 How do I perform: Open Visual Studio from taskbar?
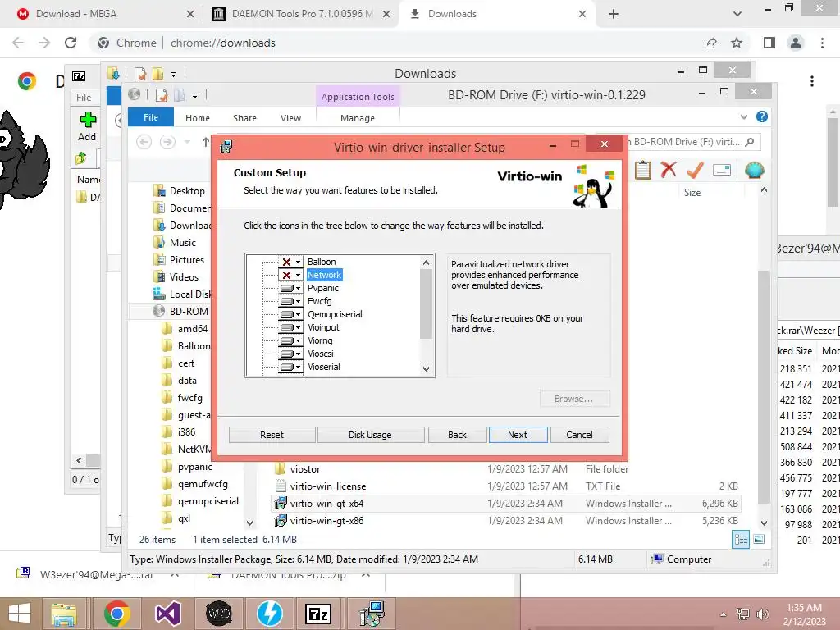point(167,614)
